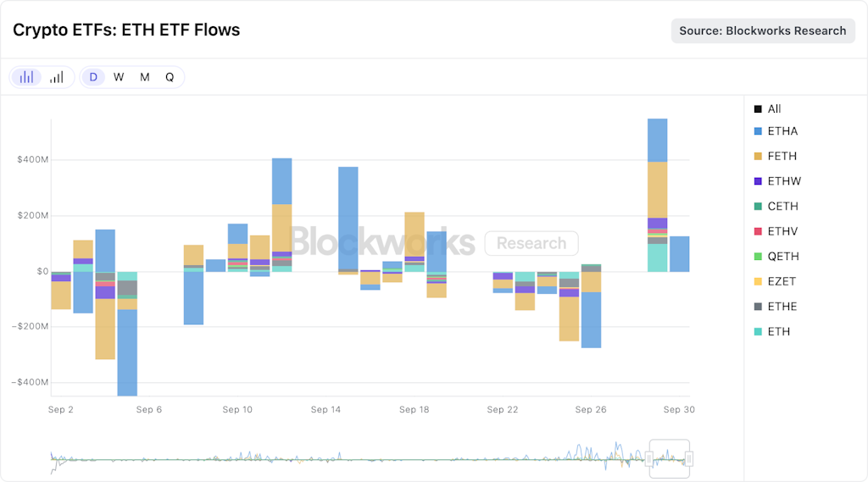Click the ETHW purple legend swatch
This screenshot has width=868, height=482.
[x=758, y=181]
